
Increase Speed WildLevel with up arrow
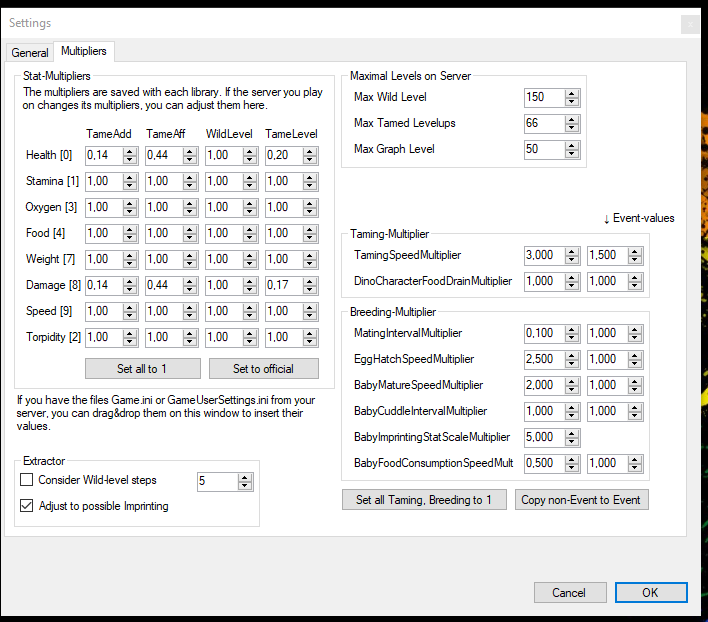(x=250, y=308)
